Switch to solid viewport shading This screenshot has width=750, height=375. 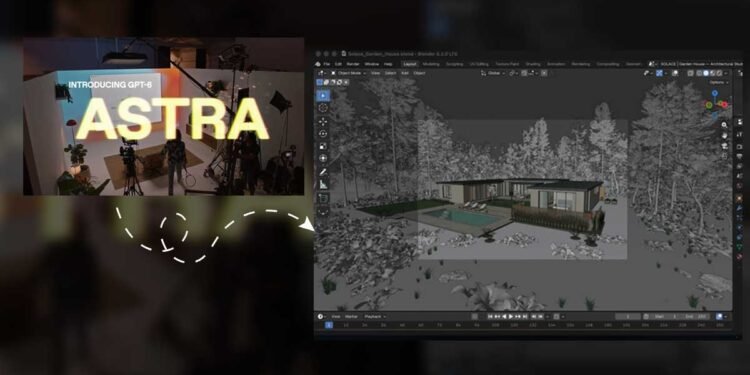pos(706,73)
